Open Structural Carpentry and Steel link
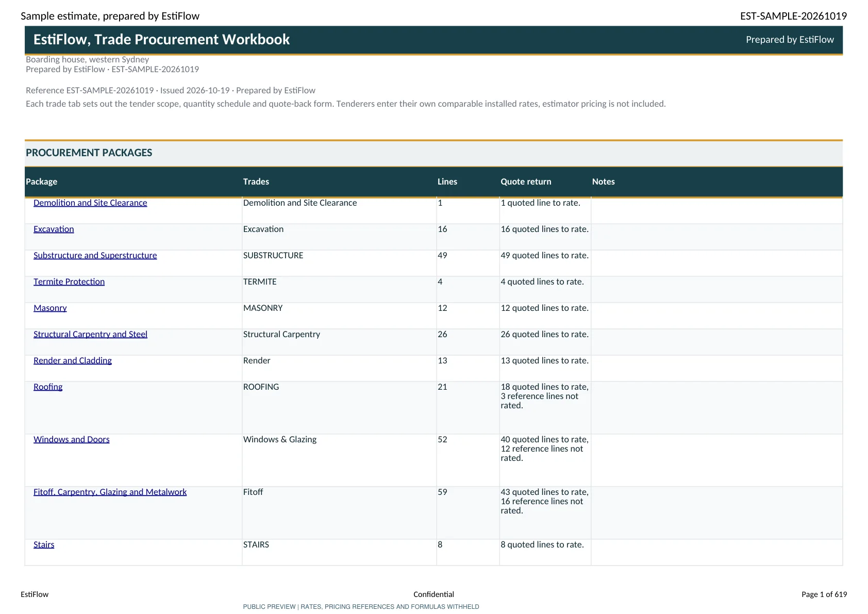 90,334
